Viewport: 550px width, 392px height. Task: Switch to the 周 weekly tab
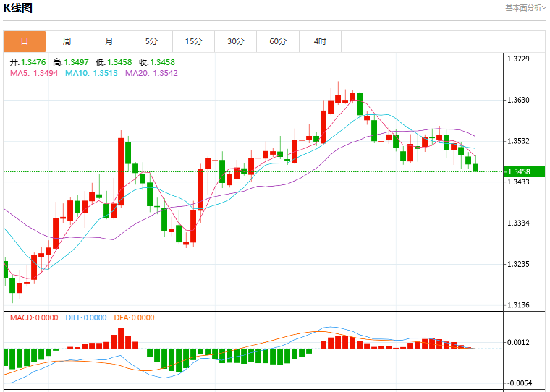[x=67, y=41]
